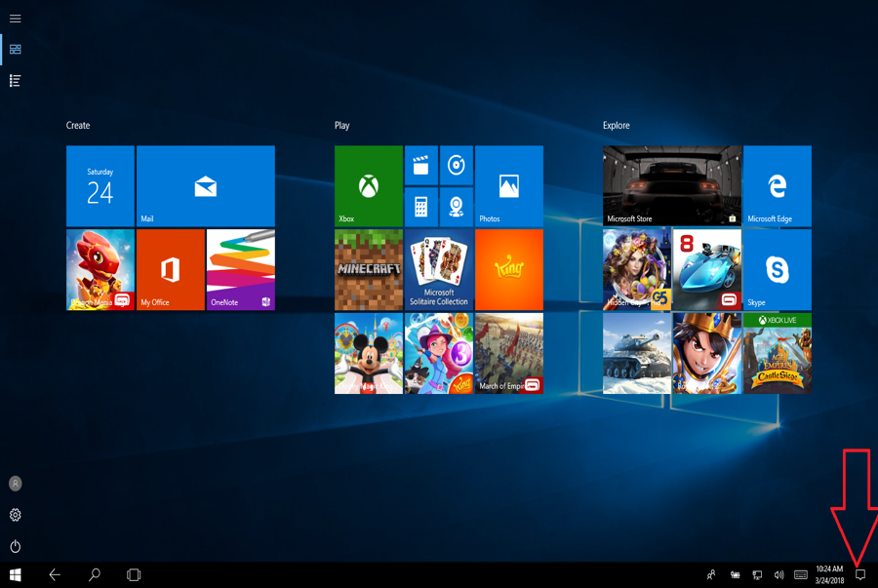Screen dimensions: 878x588
Task: Launch Hidden City G5 tile
Action: point(637,270)
